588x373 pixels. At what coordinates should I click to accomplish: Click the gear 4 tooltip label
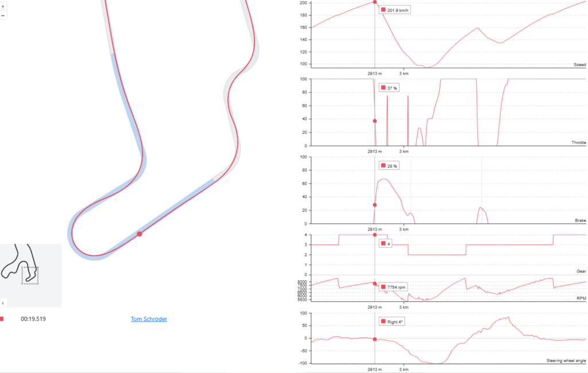coord(386,244)
